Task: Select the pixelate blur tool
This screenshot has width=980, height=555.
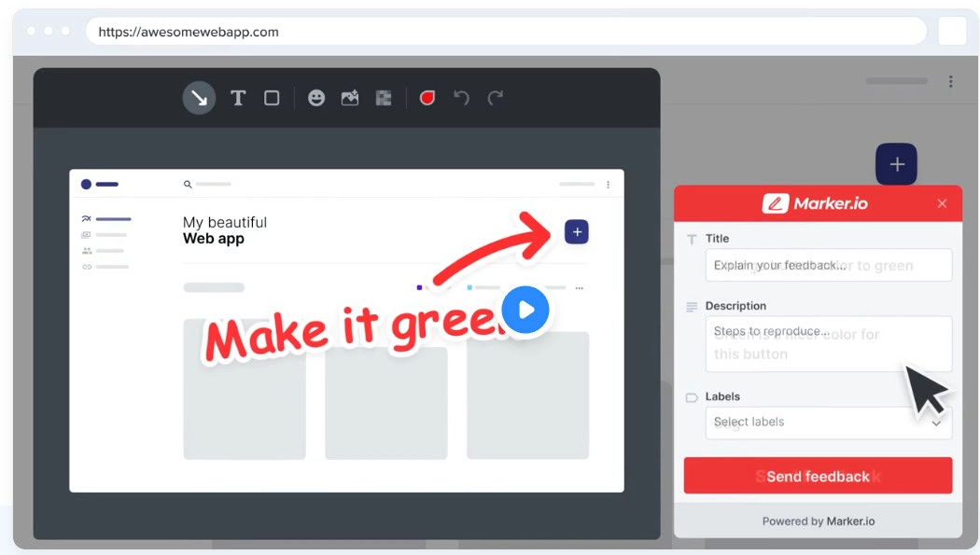Action: point(384,97)
